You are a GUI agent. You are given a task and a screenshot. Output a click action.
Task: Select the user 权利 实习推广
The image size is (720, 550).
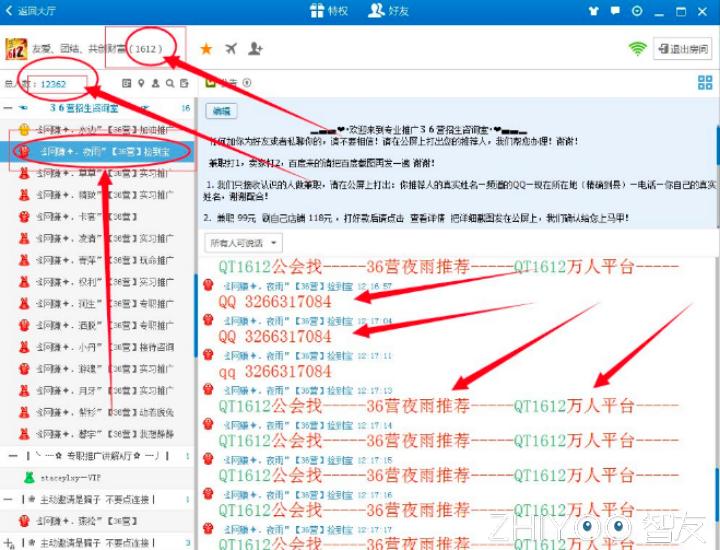pyautogui.click(x=97, y=282)
